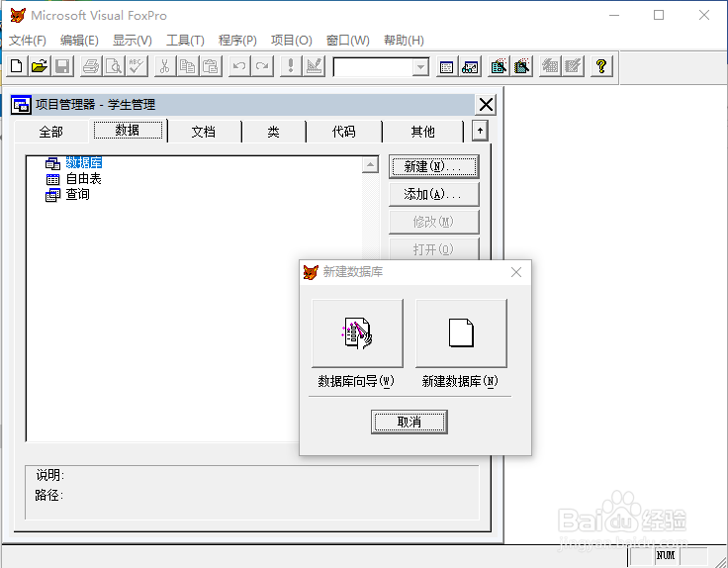Open the database dropdown in toolbar
This screenshot has height=568, width=728.
[420, 67]
